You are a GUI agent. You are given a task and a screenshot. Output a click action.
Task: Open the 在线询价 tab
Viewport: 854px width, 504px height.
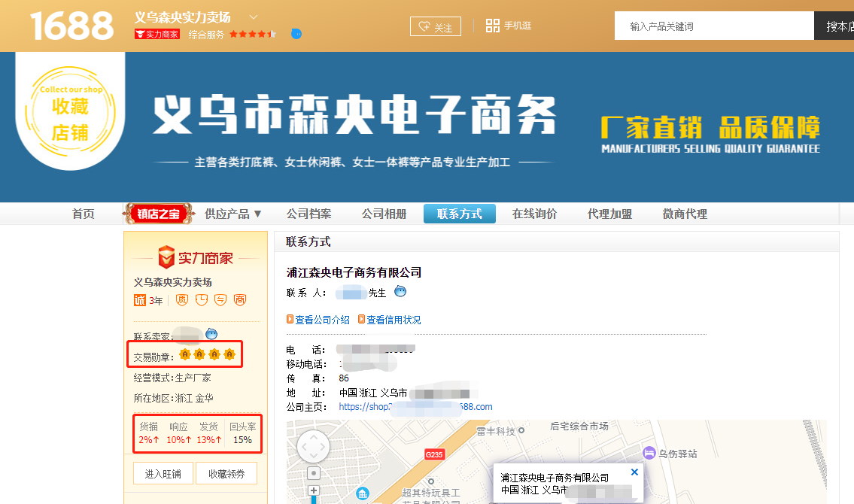pos(534,214)
